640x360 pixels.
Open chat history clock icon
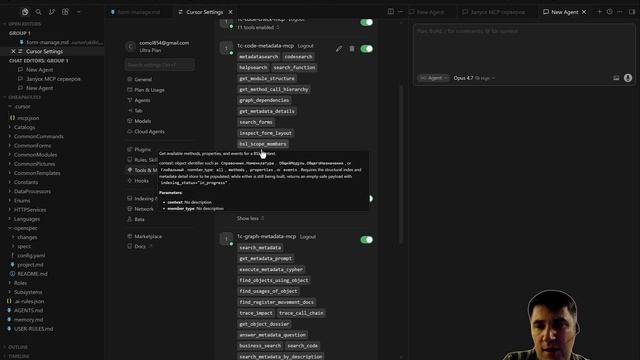click(609, 12)
